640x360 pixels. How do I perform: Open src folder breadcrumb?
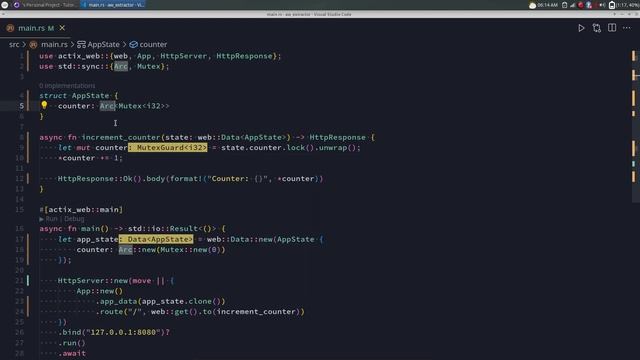[x=14, y=44]
